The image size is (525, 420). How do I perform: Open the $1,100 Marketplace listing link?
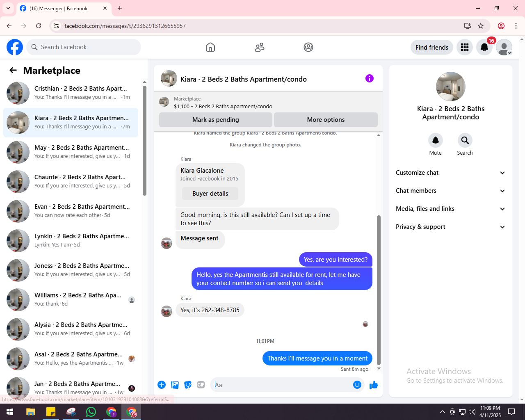(223, 107)
